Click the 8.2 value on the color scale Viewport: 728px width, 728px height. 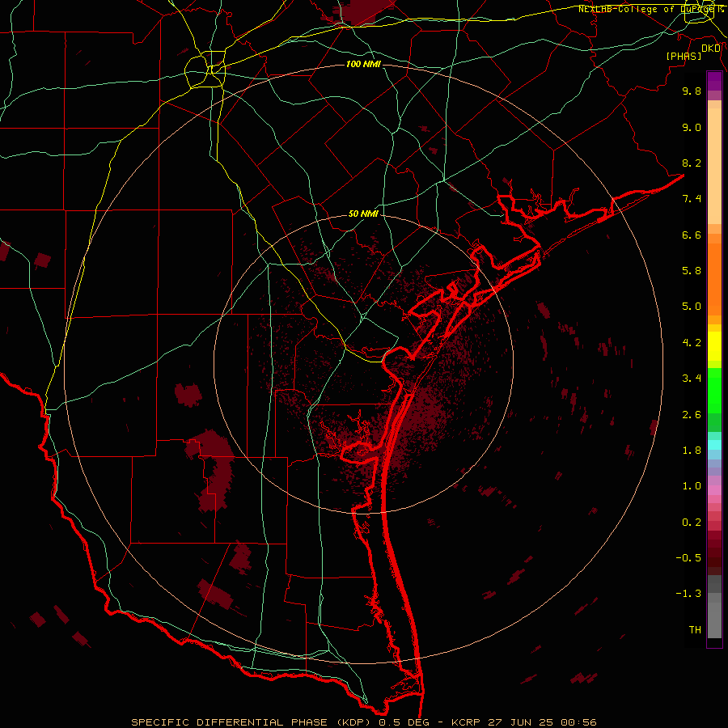692,163
